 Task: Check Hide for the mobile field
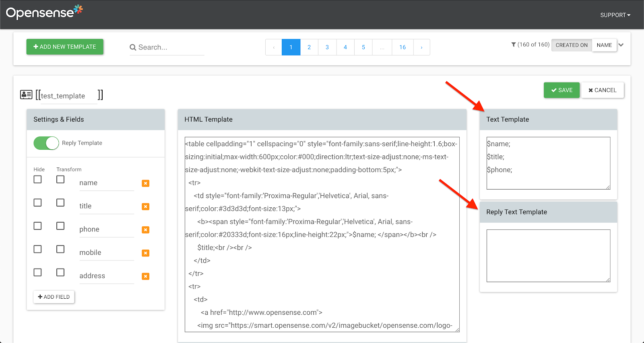[x=37, y=249]
